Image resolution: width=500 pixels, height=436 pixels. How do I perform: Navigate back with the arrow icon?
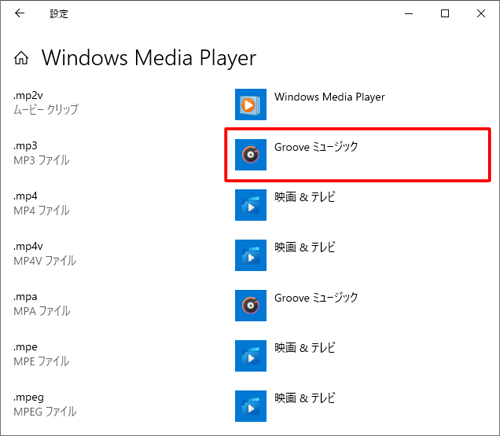pos(20,13)
